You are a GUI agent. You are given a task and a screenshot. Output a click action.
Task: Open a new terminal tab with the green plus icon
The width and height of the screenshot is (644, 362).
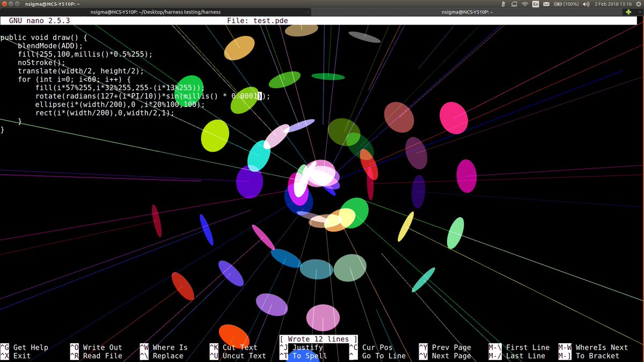coord(628,12)
